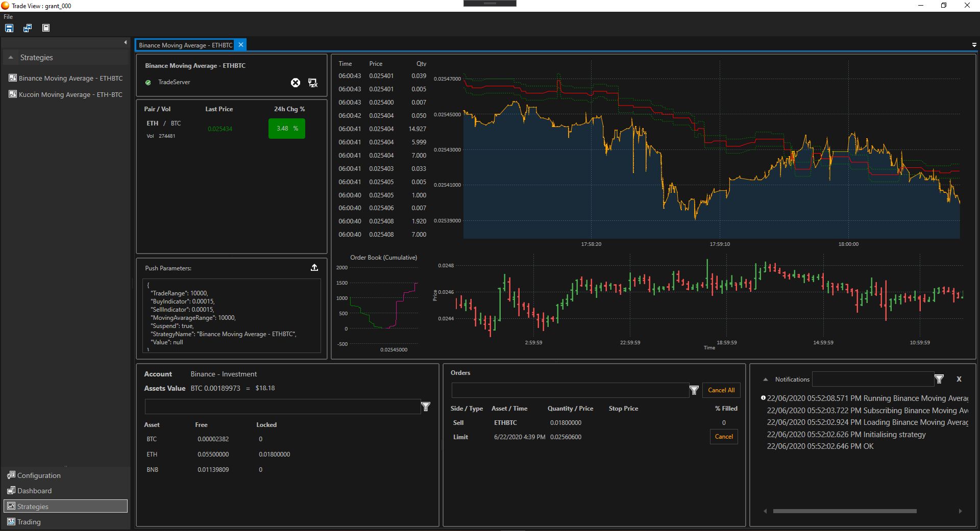Click the Initialising strategy notification
The height and width of the screenshot is (531, 980).
[x=846, y=435]
